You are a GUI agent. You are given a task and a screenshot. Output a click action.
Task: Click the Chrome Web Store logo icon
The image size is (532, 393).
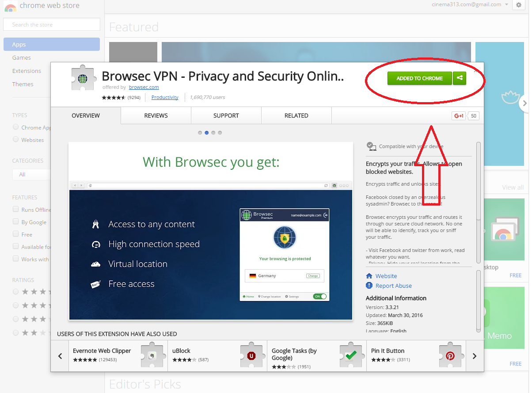tap(9, 6)
